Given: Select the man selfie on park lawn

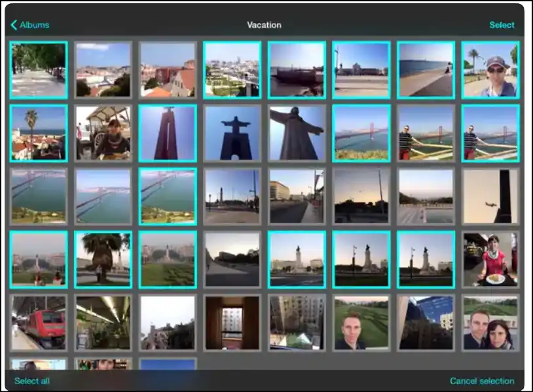Looking at the screenshot, I should [x=361, y=323].
